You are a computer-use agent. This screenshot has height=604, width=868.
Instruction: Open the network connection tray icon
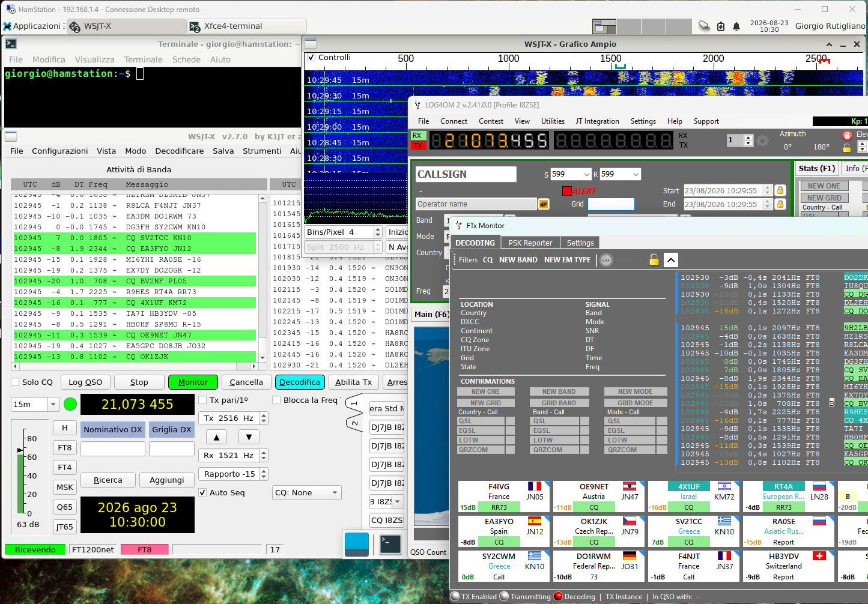(704, 26)
